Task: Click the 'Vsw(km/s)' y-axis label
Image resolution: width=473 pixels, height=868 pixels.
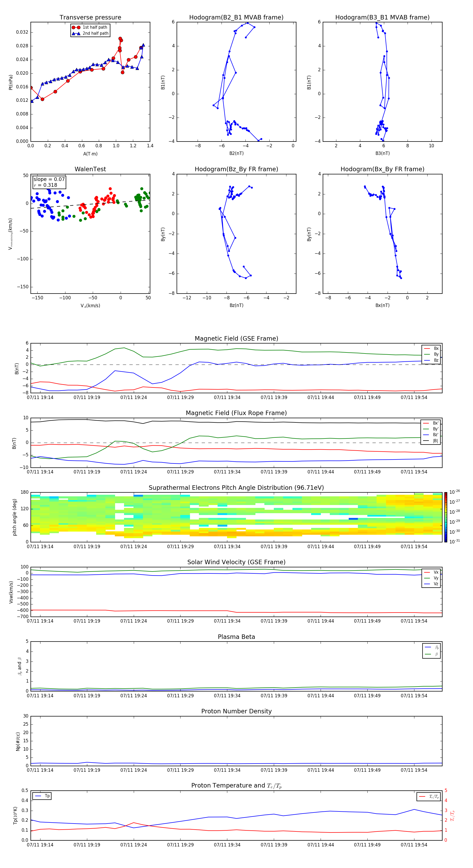Action: click(x=11, y=592)
